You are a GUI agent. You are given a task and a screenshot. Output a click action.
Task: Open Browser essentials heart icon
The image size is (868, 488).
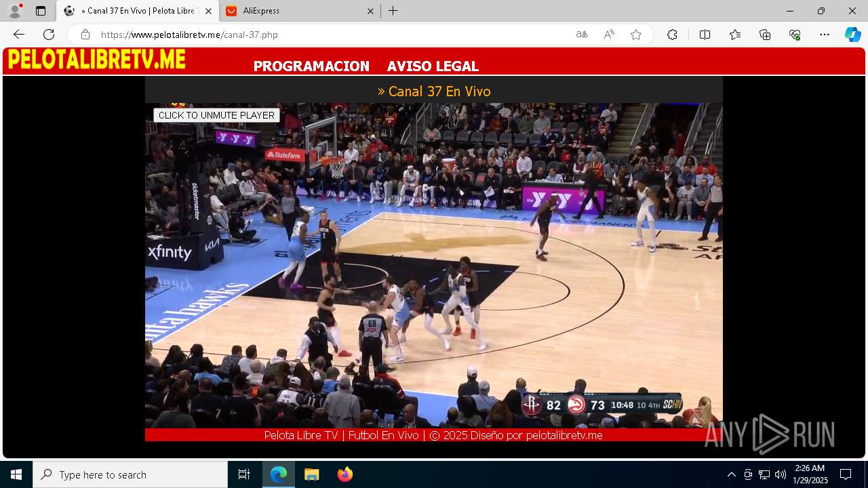pos(795,35)
